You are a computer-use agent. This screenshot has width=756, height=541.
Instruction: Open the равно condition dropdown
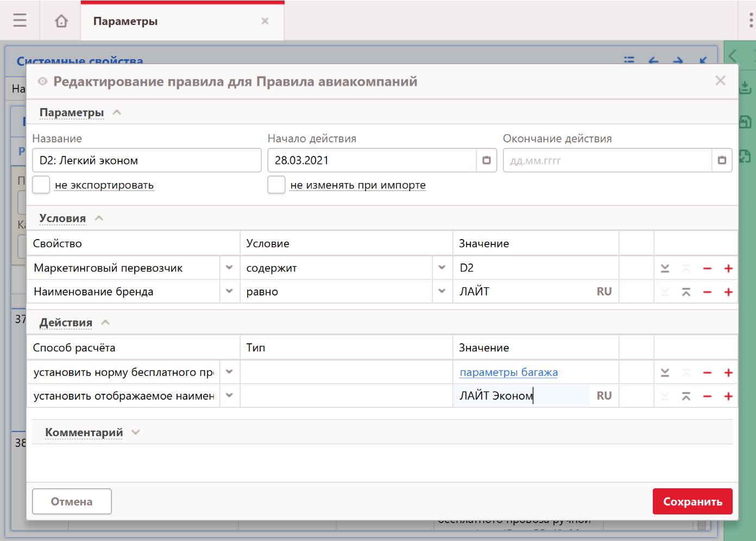click(x=442, y=292)
